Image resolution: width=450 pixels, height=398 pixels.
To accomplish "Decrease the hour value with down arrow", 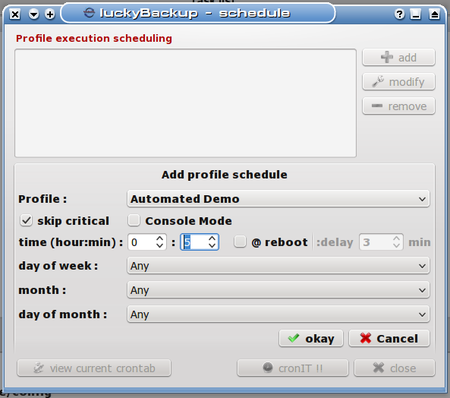I will tap(160, 246).
